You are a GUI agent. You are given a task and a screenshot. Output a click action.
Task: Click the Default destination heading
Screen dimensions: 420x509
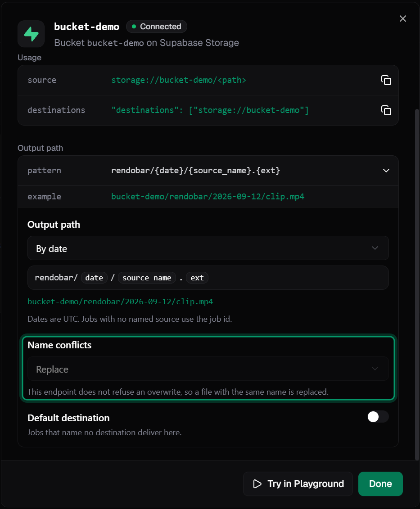point(68,418)
